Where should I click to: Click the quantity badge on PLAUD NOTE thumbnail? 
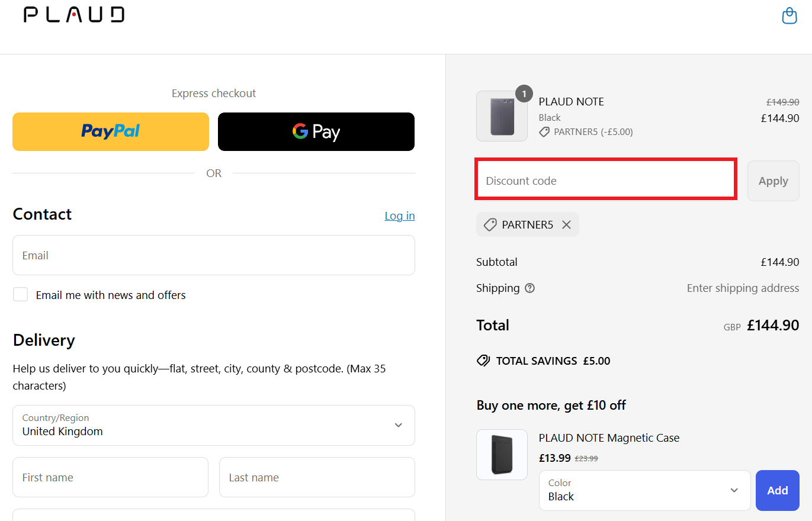(524, 94)
